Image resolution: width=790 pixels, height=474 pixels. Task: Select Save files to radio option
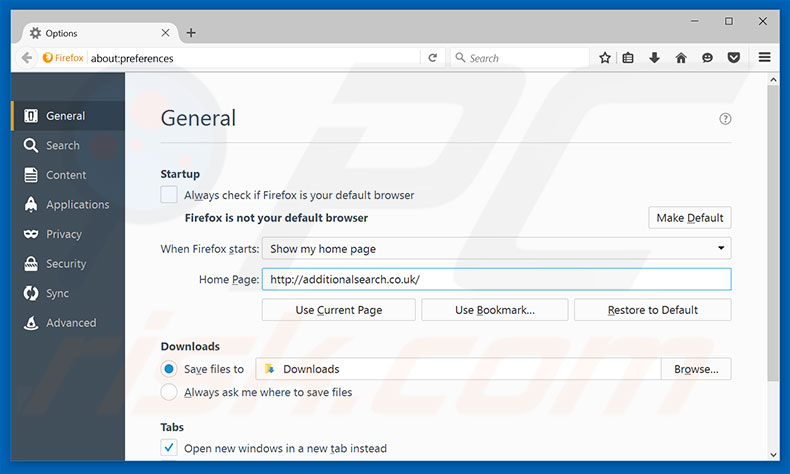coord(169,369)
